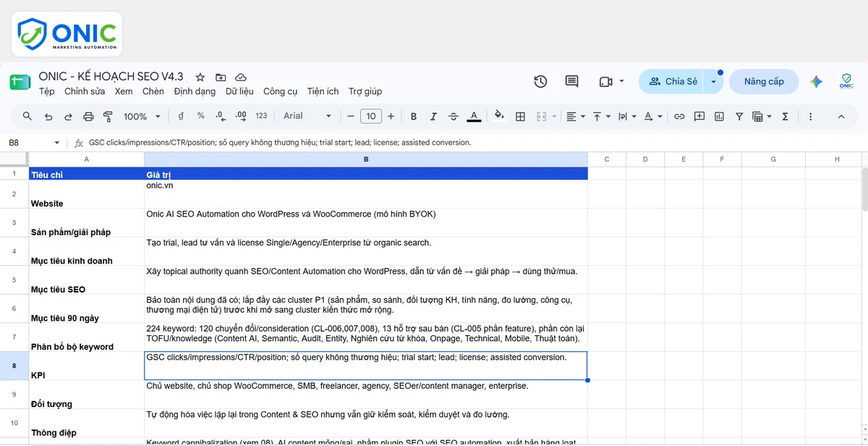The height and width of the screenshot is (446, 868).
Task: Open text rotation dropdown
Action: pos(652,116)
